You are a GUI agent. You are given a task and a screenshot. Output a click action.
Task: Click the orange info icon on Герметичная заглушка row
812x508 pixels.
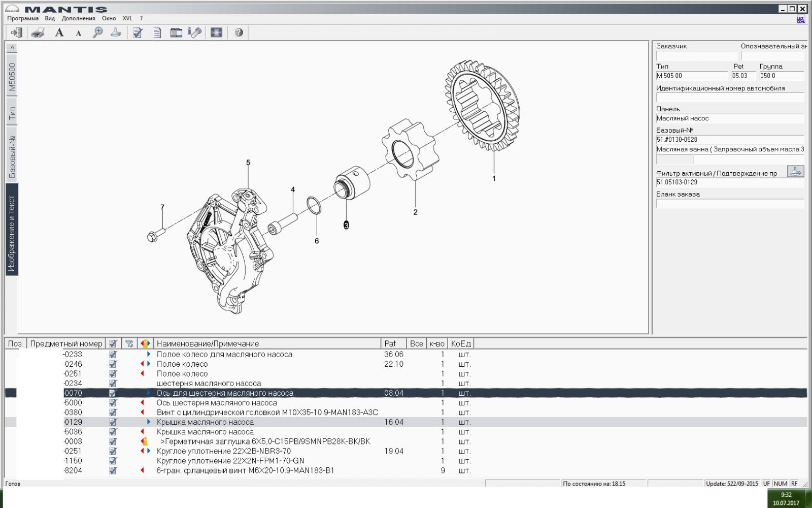145,441
